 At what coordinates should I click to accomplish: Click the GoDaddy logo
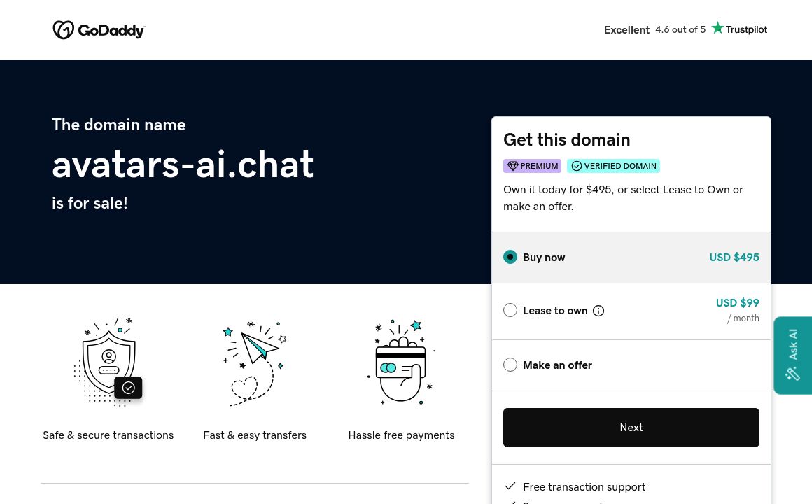click(99, 29)
